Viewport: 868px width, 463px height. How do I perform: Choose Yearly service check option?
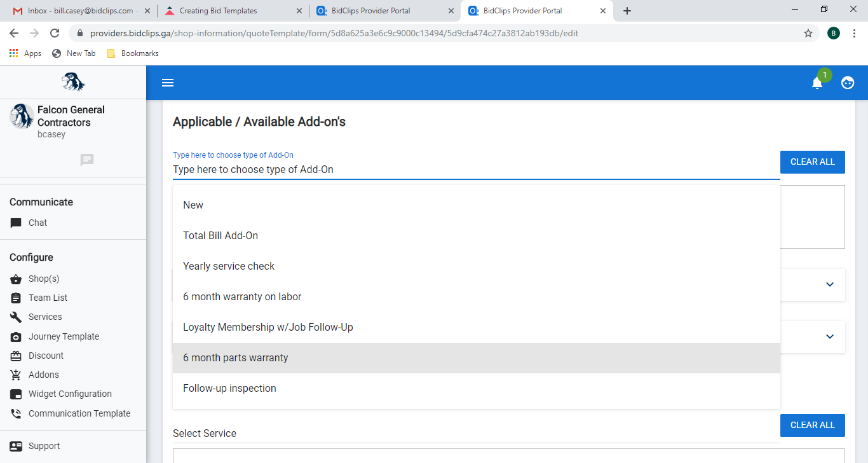(x=477, y=266)
